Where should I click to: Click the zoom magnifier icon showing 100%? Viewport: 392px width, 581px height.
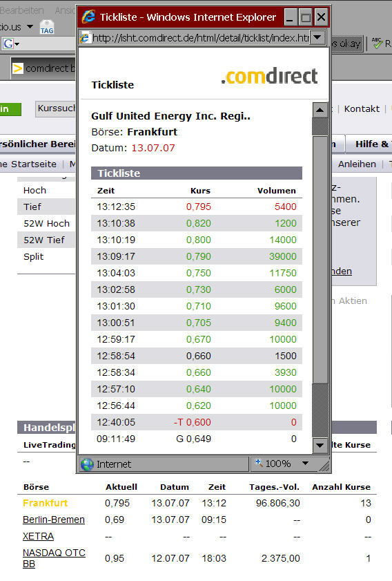coord(259,462)
